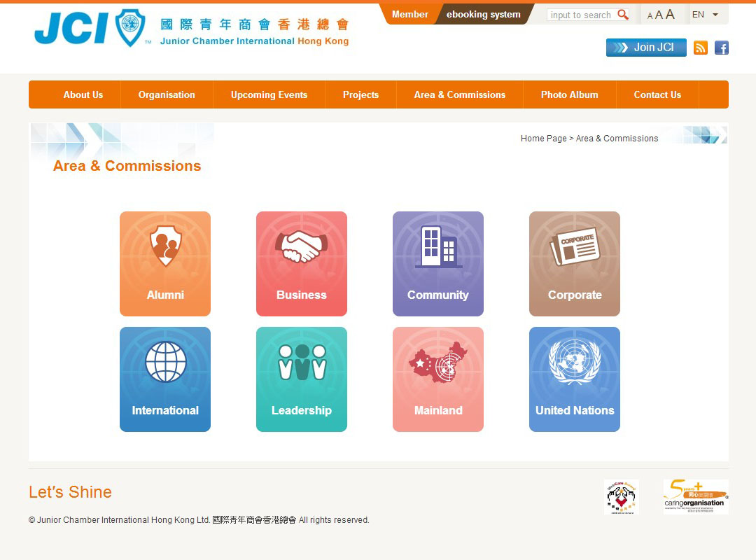Click the search magnifier icon
The height and width of the screenshot is (560, 756).
tap(623, 15)
